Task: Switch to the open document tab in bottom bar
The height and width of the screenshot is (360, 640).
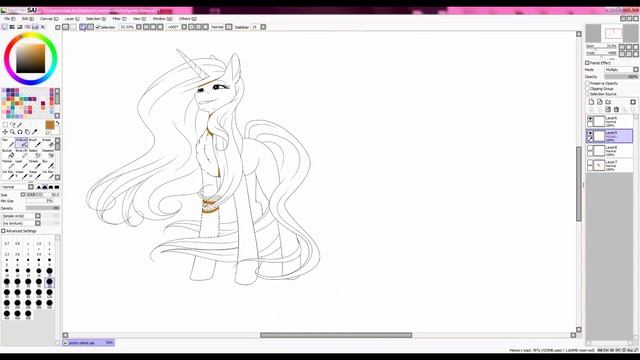Action: tap(89, 343)
